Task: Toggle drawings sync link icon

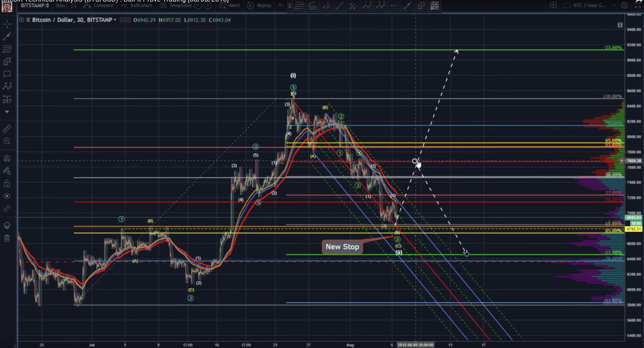Action: click(7, 208)
